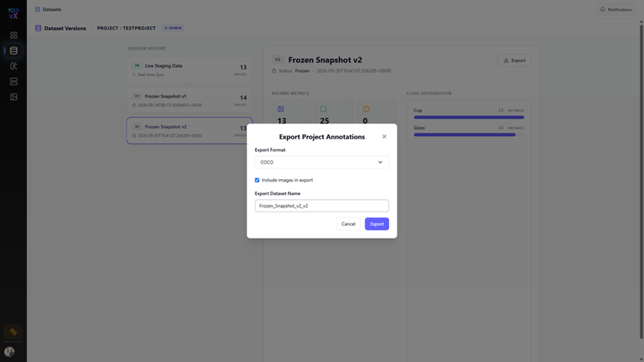This screenshot has width=644, height=362.
Task: Click the Export Dataset Name input field
Action: pyautogui.click(x=322, y=206)
